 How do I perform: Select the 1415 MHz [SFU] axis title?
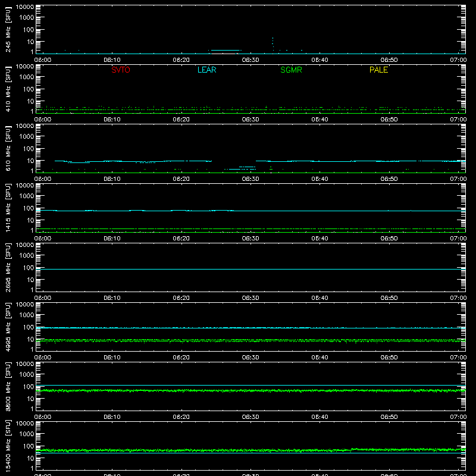coord(8,208)
